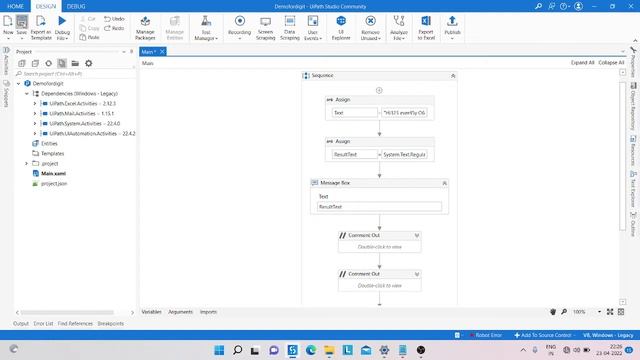
Task: Click Remove Unused
Action: point(370,27)
